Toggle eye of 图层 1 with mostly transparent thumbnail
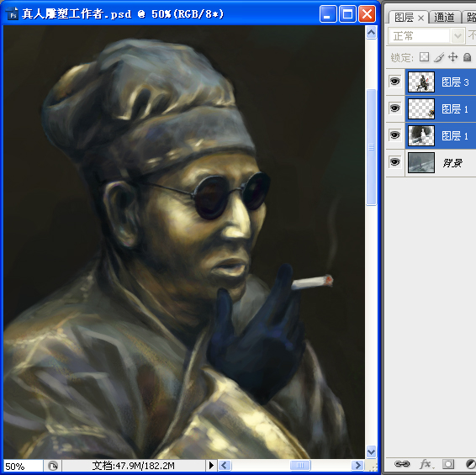The width and height of the screenshot is (476, 475). tap(395, 108)
